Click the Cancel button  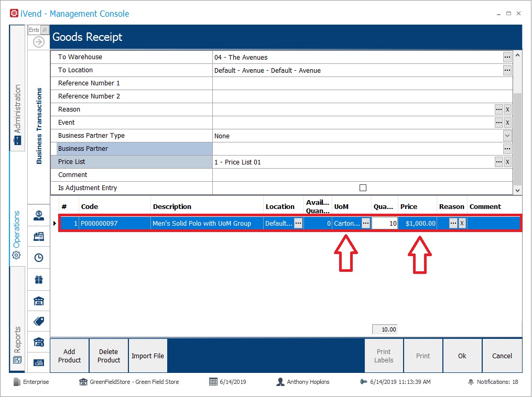(502, 356)
